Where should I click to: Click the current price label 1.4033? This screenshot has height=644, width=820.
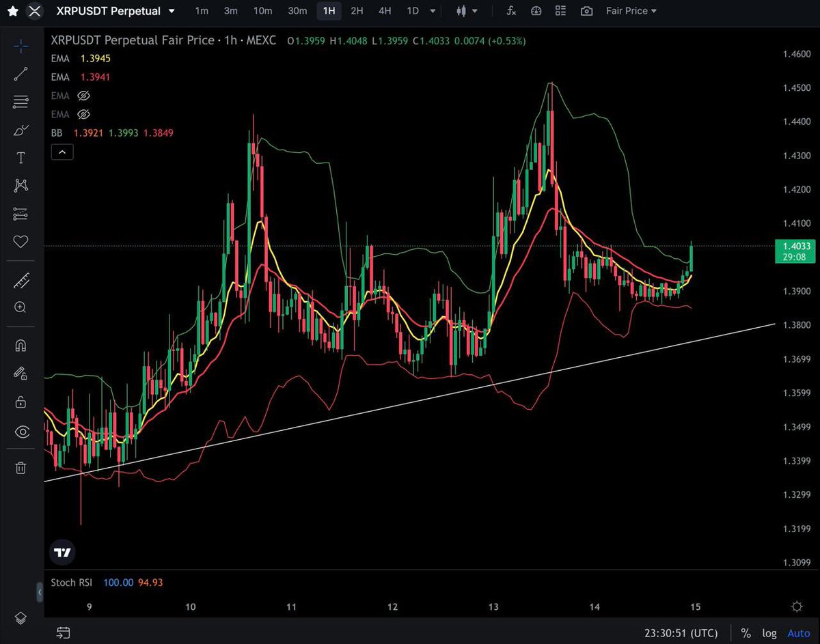pos(796,251)
